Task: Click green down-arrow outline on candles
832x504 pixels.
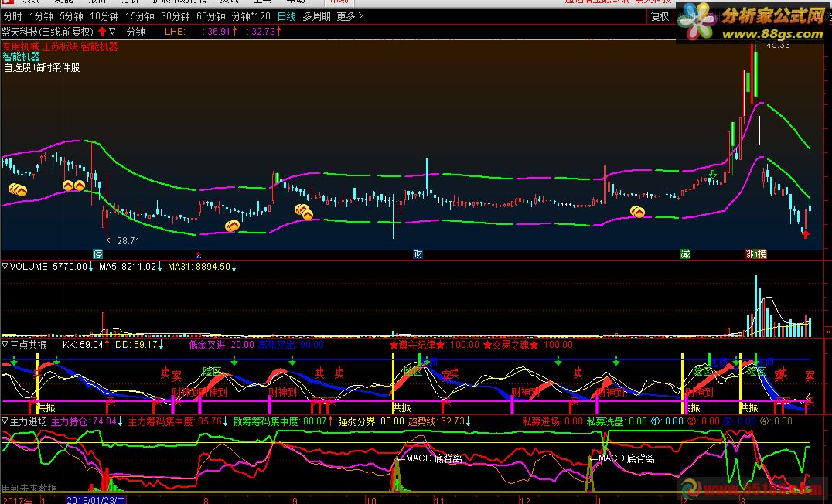Action: 713,174
